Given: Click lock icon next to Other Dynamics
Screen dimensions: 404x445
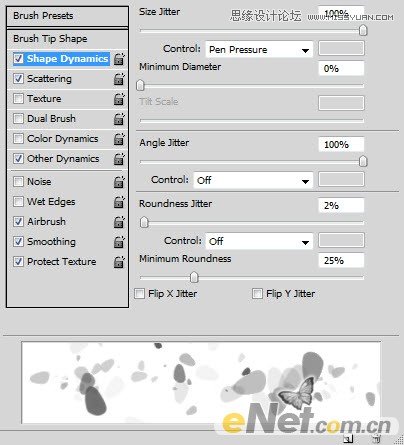Looking at the screenshot, I should (119, 159).
